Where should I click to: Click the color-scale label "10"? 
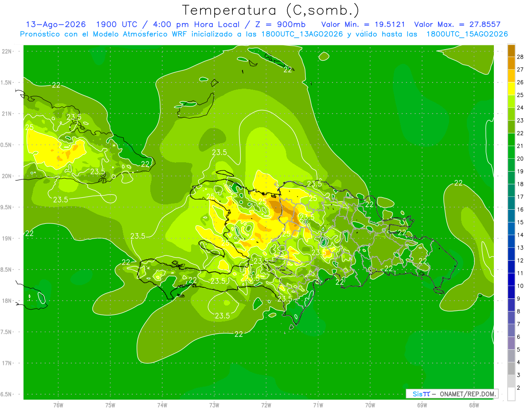pyautogui.click(x=520, y=286)
